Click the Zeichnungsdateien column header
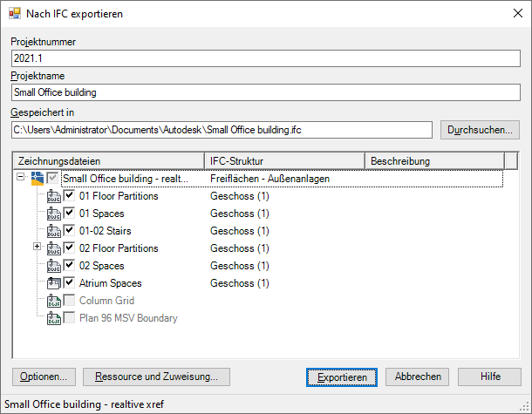The width and height of the screenshot is (532, 414). tap(108, 161)
